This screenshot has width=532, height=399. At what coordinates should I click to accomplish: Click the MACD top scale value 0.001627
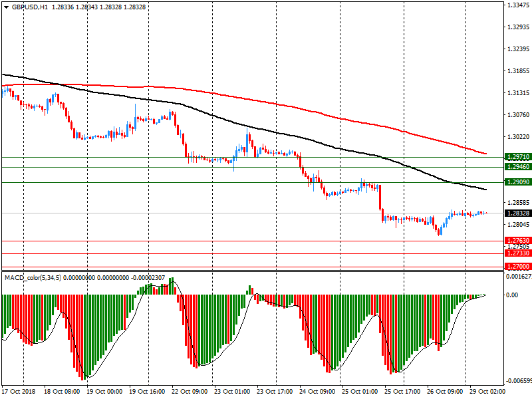pos(519,277)
